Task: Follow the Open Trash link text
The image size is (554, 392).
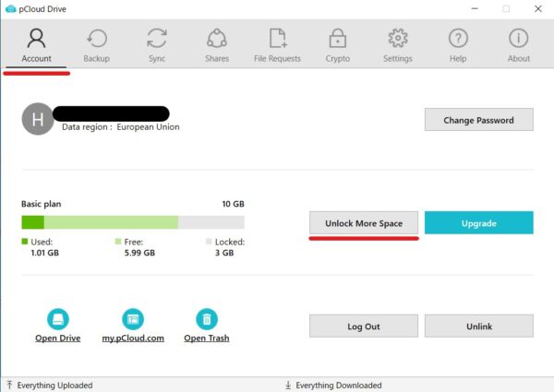Action: click(x=207, y=338)
